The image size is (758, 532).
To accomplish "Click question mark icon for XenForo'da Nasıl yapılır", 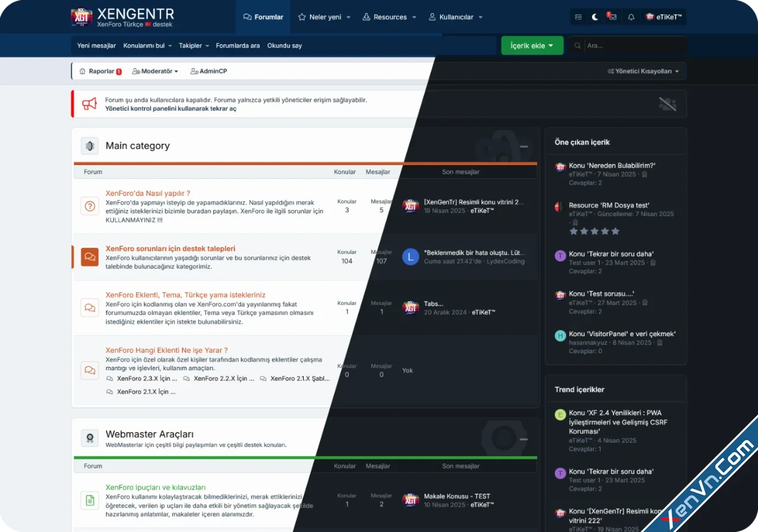I will coord(89,206).
